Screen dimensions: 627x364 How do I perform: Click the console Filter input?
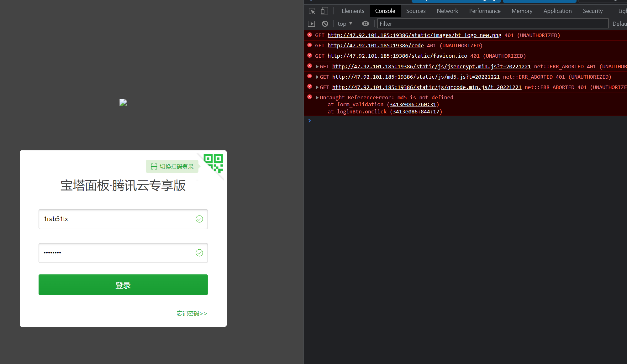(x=493, y=23)
